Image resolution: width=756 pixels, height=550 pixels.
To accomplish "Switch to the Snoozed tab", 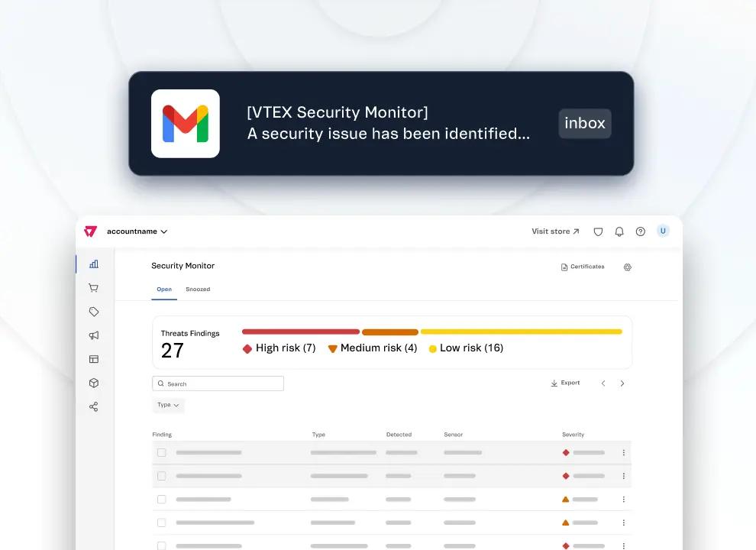I will click(198, 290).
